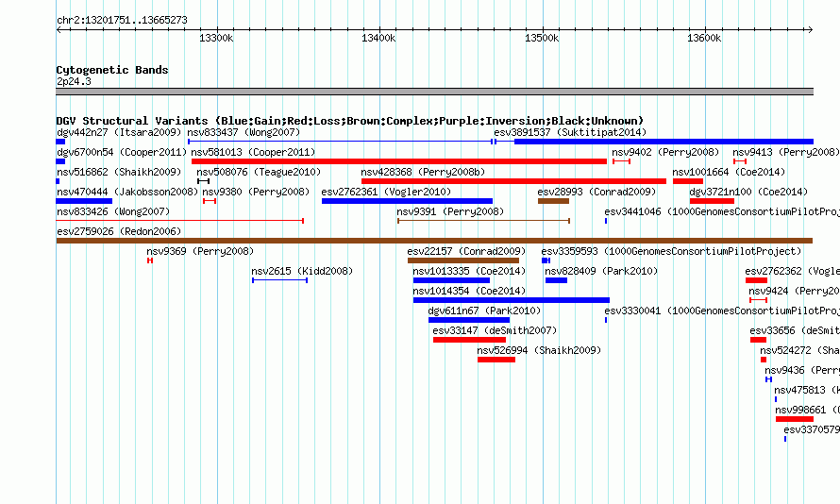Click the nsv581013 (Cooper2011) red loss bar
Screen dimensions: 840x504
tap(399, 161)
